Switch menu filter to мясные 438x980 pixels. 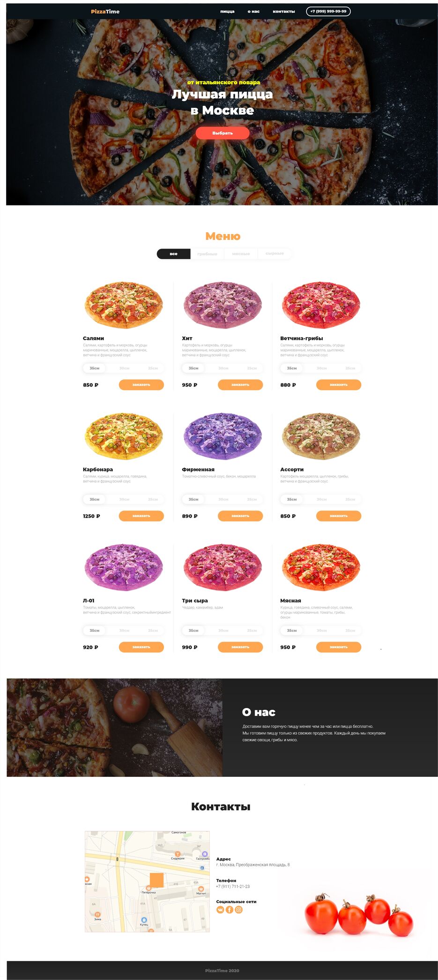coord(241,254)
